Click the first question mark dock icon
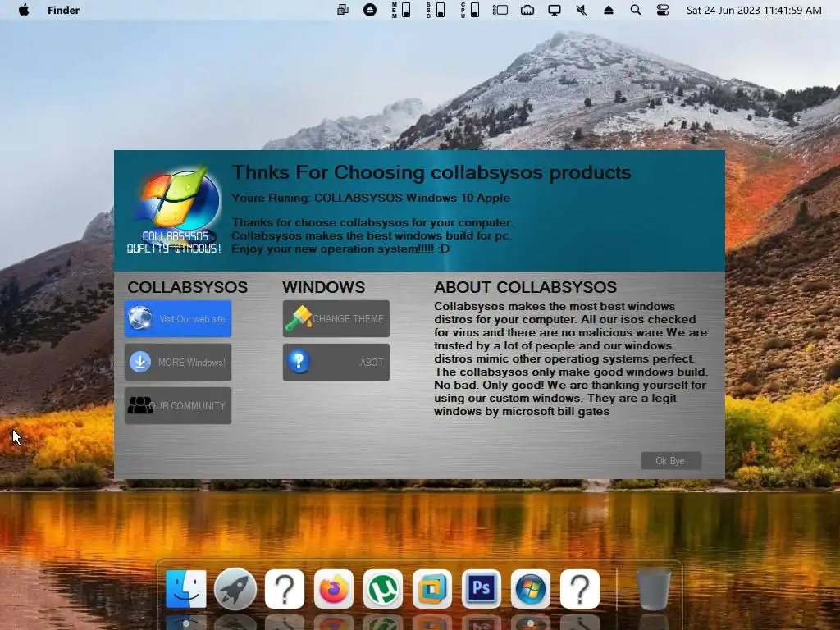 (x=285, y=589)
